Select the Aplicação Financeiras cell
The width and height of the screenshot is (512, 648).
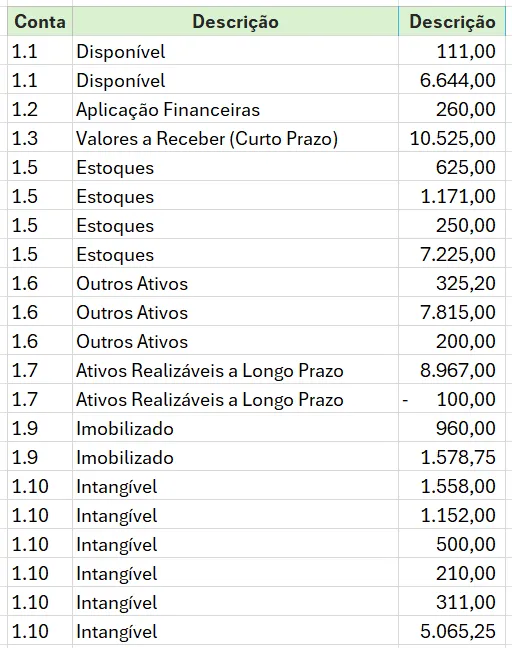click(x=235, y=108)
